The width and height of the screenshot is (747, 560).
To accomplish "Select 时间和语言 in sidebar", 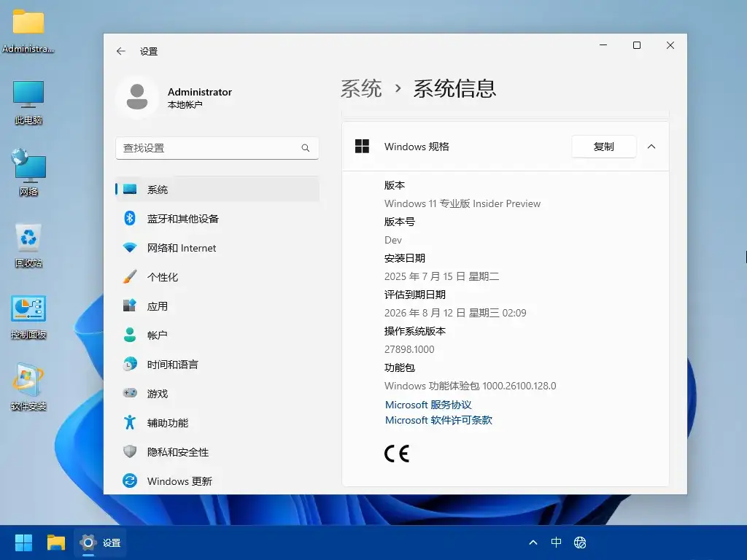I will [x=217, y=365].
